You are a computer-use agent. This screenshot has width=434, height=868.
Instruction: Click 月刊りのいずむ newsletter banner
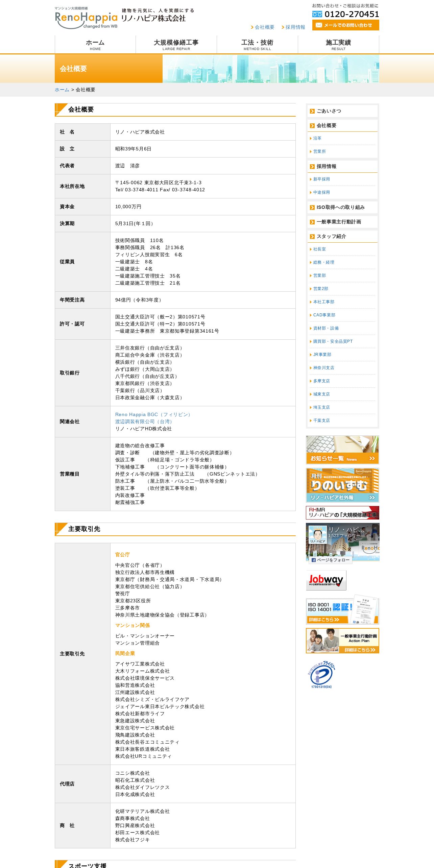pos(342,485)
